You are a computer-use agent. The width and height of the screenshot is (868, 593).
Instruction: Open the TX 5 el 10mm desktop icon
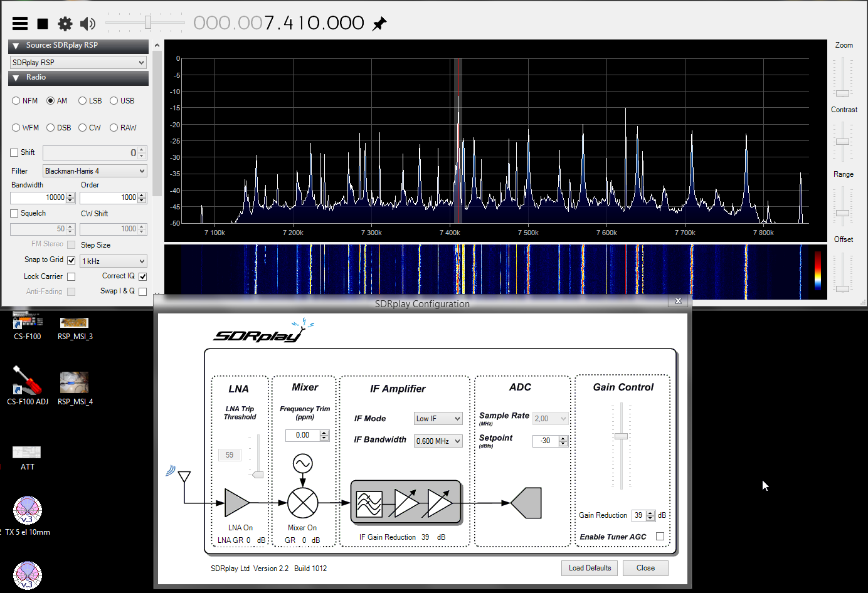click(28, 516)
